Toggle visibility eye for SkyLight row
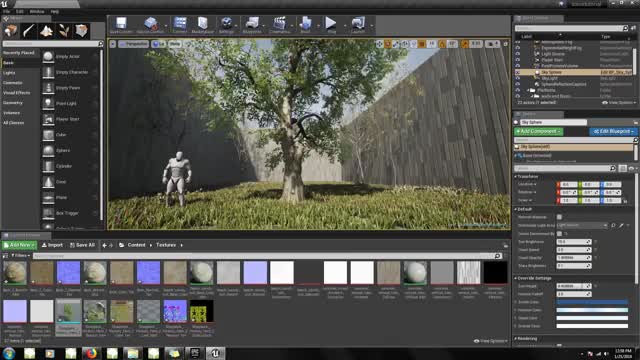640x360 pixels. click(x=517, y=78)
